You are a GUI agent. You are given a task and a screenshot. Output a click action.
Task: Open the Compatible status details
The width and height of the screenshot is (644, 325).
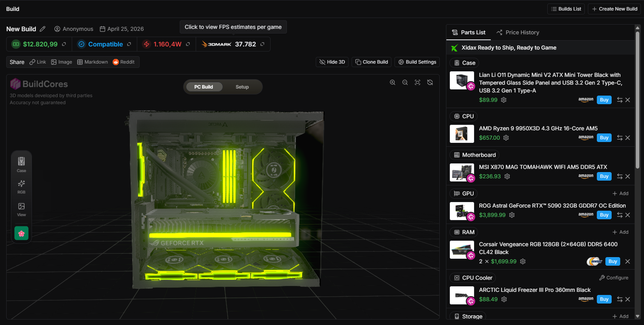[104, 44]
